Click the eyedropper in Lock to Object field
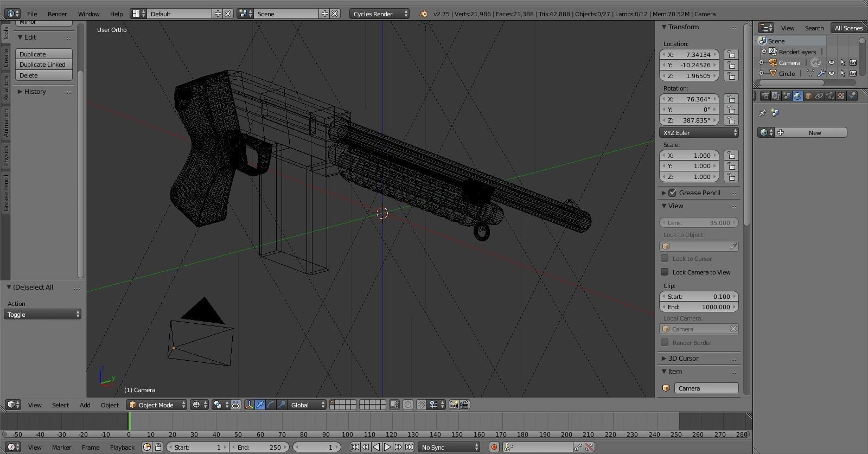The width and height of the screenshot is (868, 454). pyautogui.click(x=733, y=246)
